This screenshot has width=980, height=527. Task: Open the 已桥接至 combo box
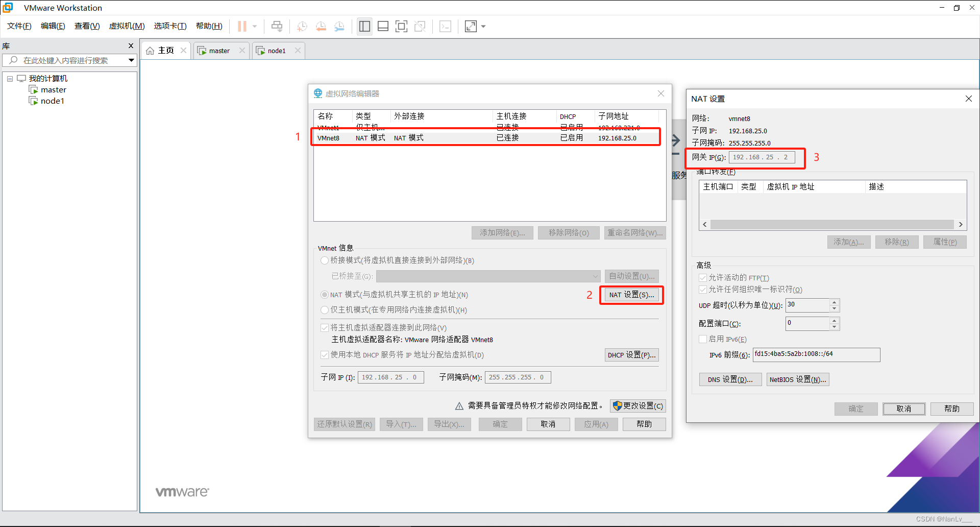tap(488, 276)
